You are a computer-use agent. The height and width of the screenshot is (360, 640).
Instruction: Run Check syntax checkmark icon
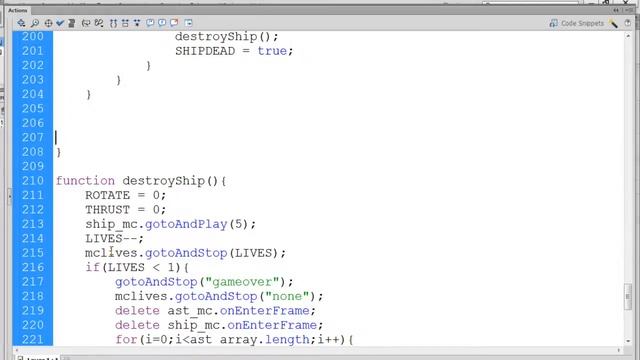[x=60, y=23]
